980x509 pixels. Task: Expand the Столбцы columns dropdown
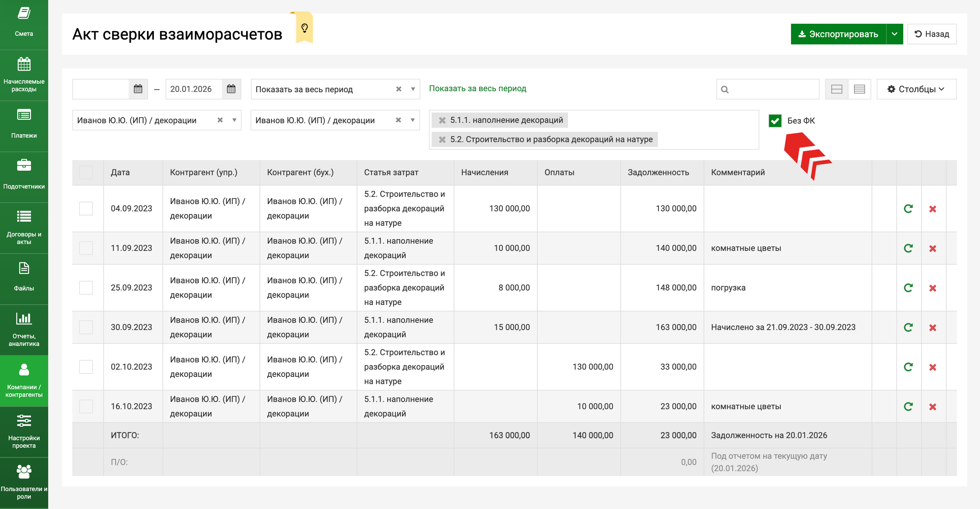(x=916, y=89)
